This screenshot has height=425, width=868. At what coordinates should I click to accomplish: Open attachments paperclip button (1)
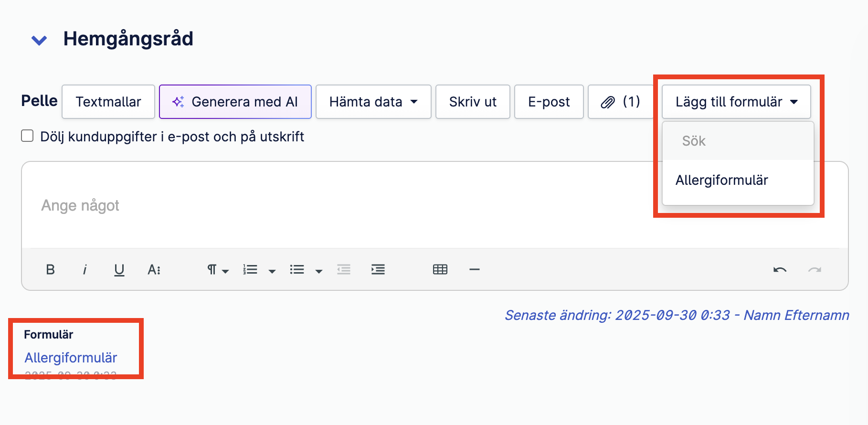click(x=620, y=102)
